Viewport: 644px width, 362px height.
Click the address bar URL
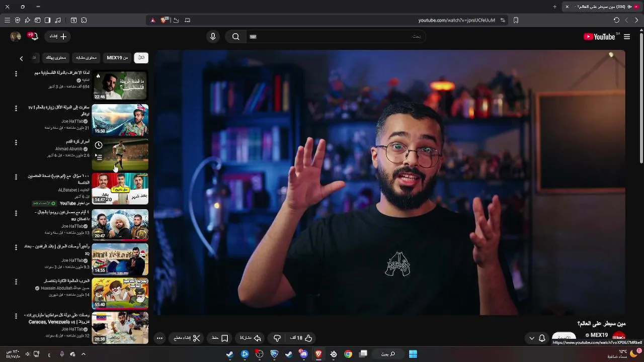pyautogui.click(x=456, y=20)
